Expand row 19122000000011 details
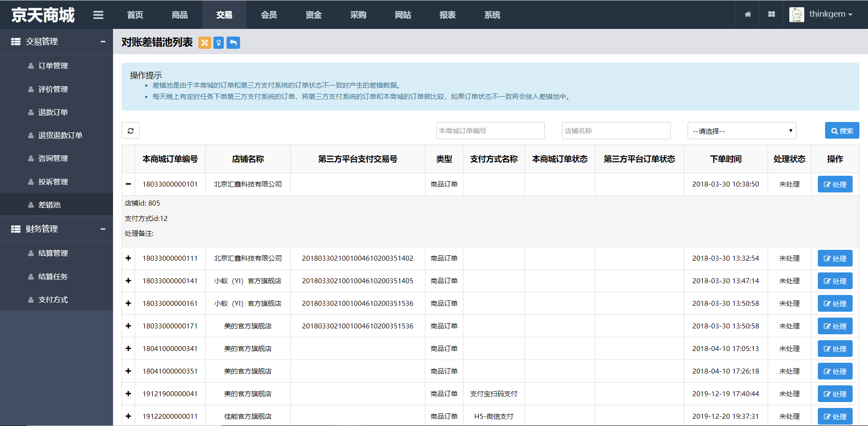 128,416
